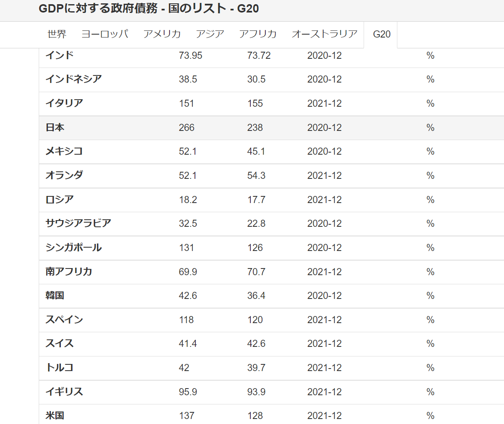This screenshot has height=424, width=504.
Task: Select the オーストラリア tab
Action: tap(324, 34)
